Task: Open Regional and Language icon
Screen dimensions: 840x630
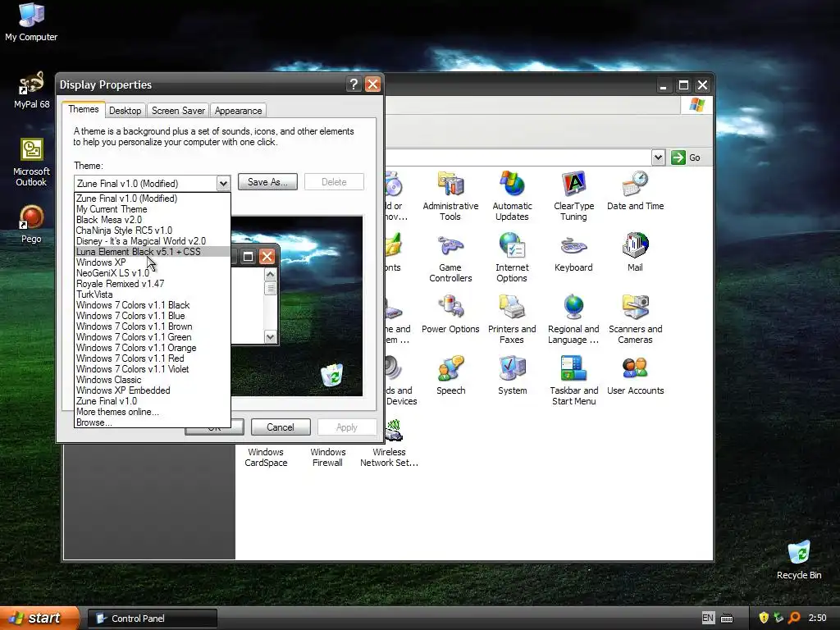Action: point(573,319)
